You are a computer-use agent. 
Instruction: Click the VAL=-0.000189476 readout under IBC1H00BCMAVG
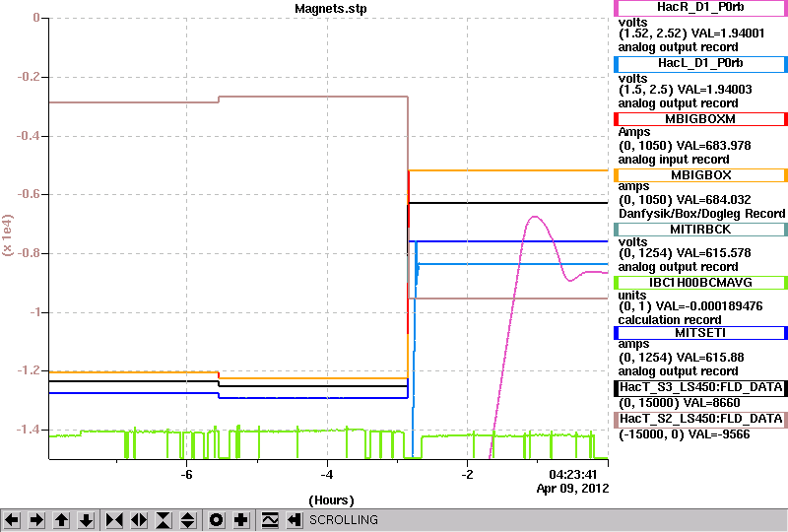pyautogui.click(x=709, y=306)
